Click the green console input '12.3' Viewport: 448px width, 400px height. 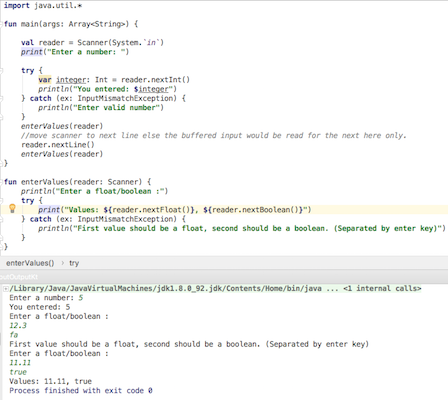coord(18,326)
